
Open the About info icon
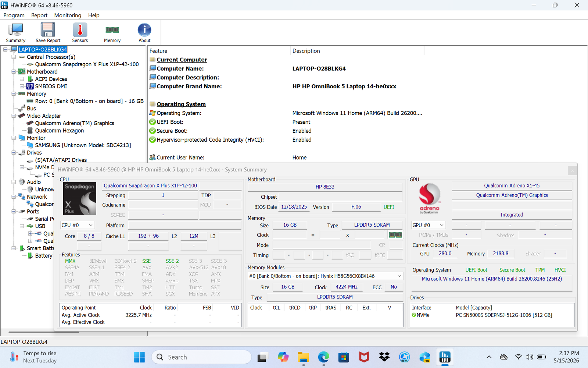144,30
